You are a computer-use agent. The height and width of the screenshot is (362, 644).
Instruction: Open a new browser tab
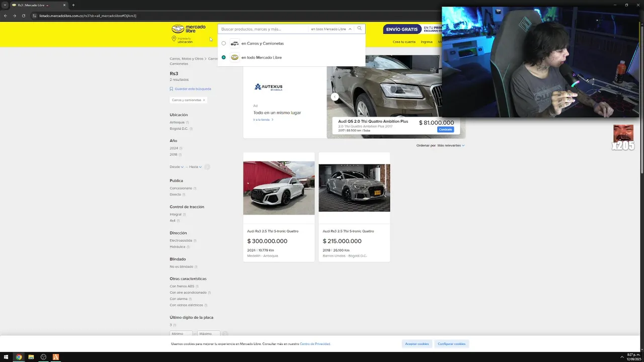point(73,5)
